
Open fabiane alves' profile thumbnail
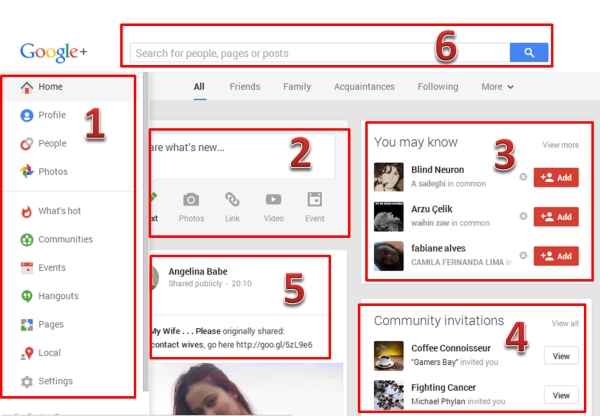click(x=388, y=256)
